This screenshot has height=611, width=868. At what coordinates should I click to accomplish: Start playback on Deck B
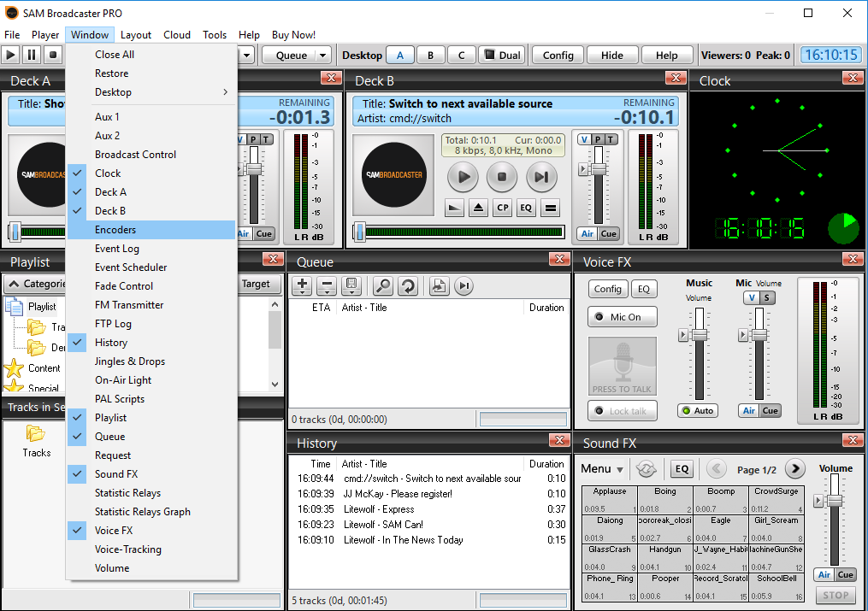(462, 177)
